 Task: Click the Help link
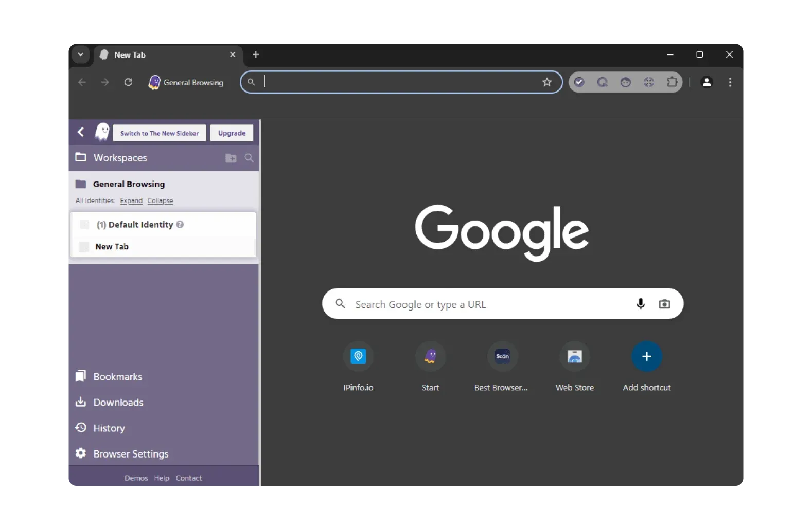(162, 478)
